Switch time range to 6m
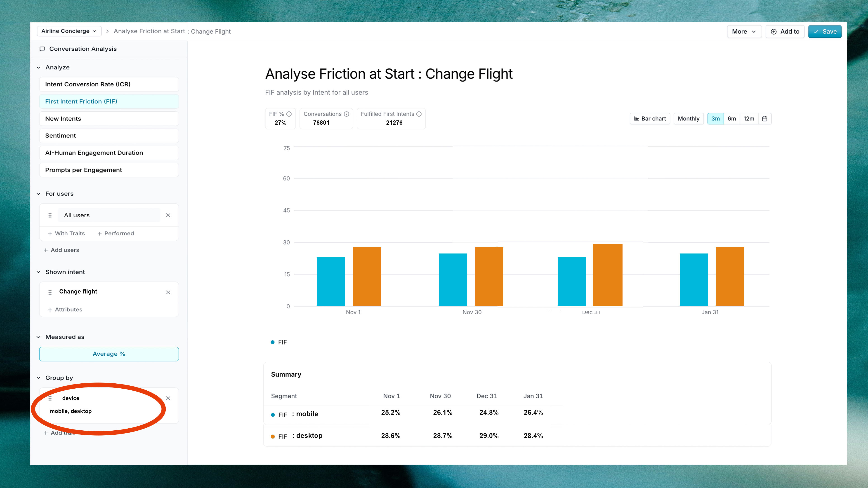The width and height of the screenshot is (868, 488). 731,119
